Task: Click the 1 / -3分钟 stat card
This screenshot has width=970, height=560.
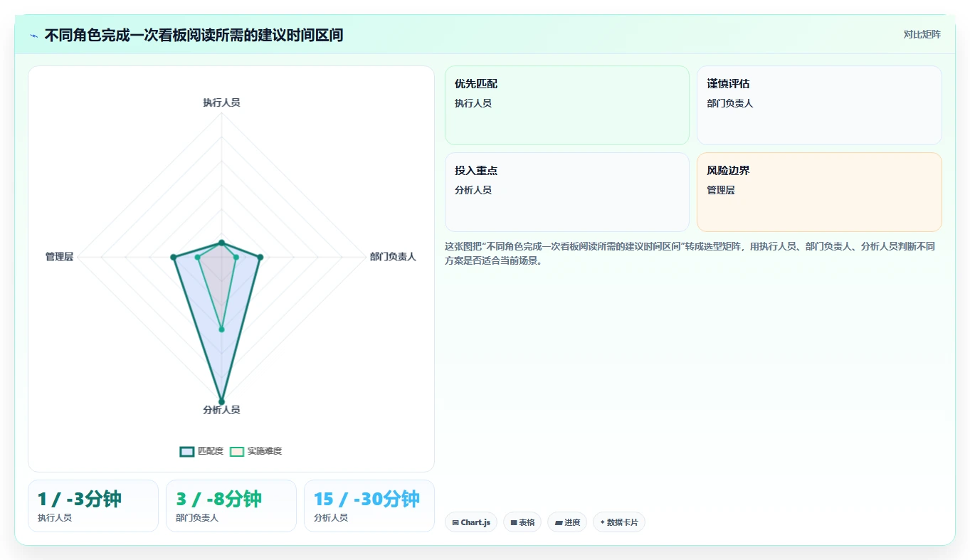Action: click(93, 506)
